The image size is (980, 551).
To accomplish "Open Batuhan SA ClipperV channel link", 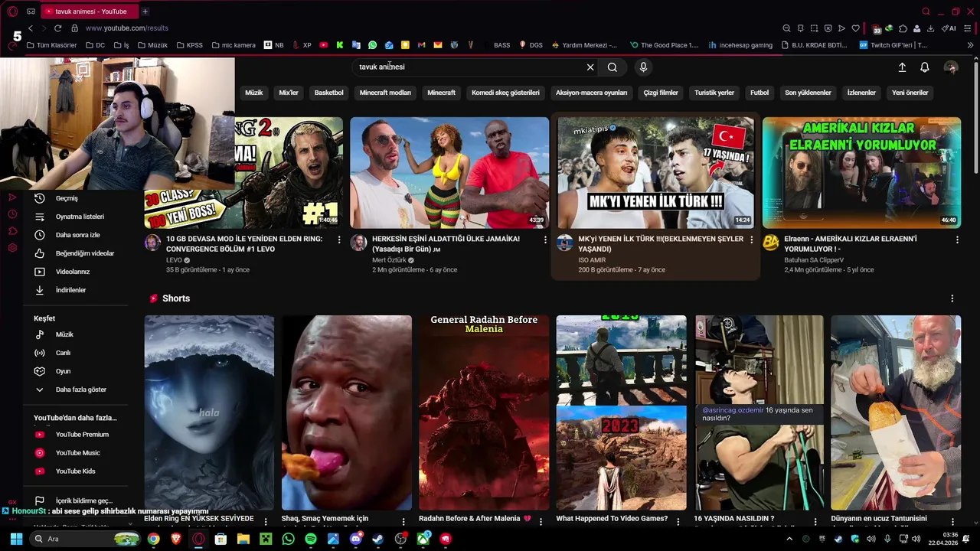I will tap(814, 260).
